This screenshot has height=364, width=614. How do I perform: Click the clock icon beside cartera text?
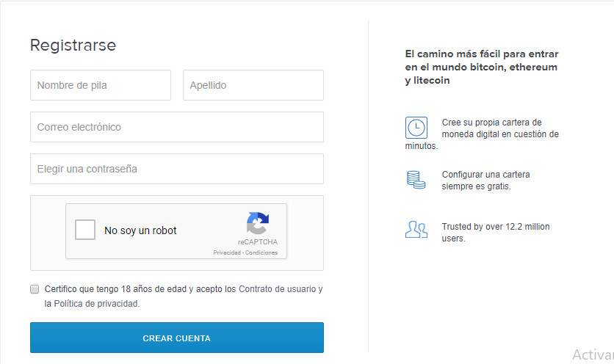coord(416,128)
